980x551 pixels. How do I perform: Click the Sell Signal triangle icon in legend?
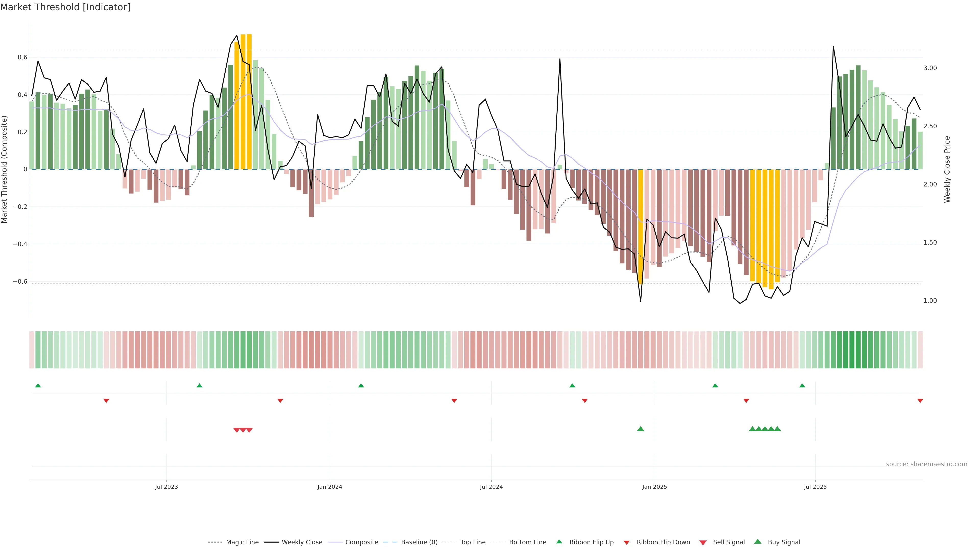[703, 543]
